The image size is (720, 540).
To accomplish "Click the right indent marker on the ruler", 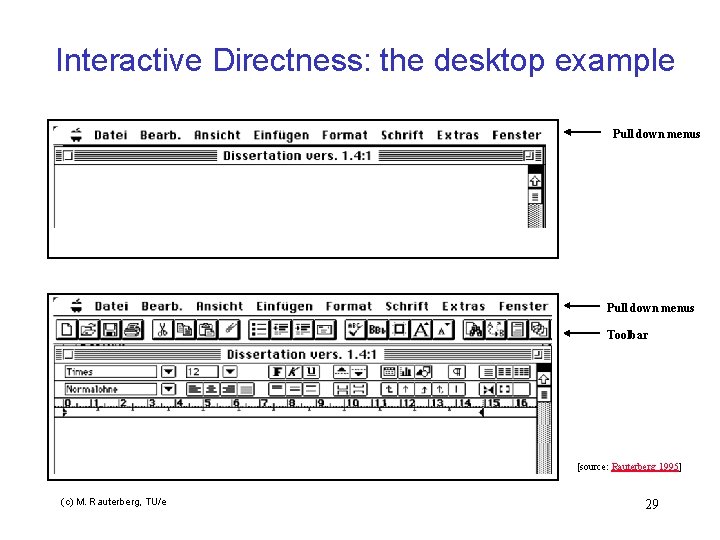I will click(x=481, y=413).
